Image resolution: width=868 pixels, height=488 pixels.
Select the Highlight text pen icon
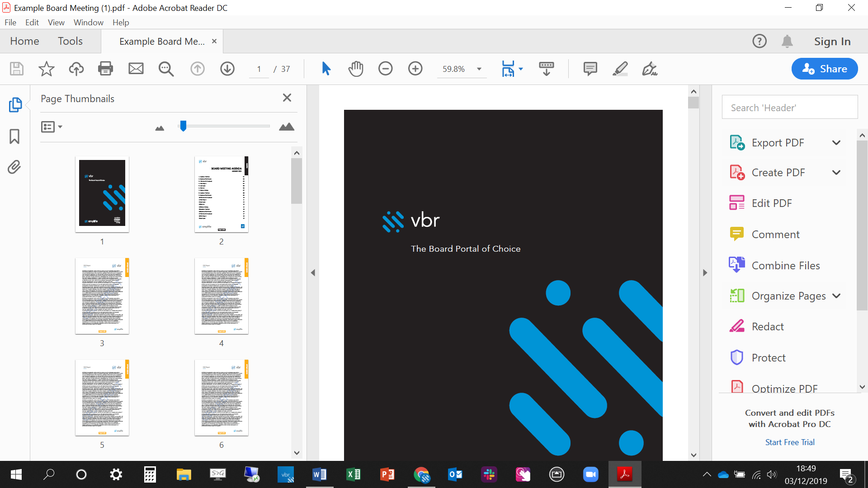click(x=620, y=69)
